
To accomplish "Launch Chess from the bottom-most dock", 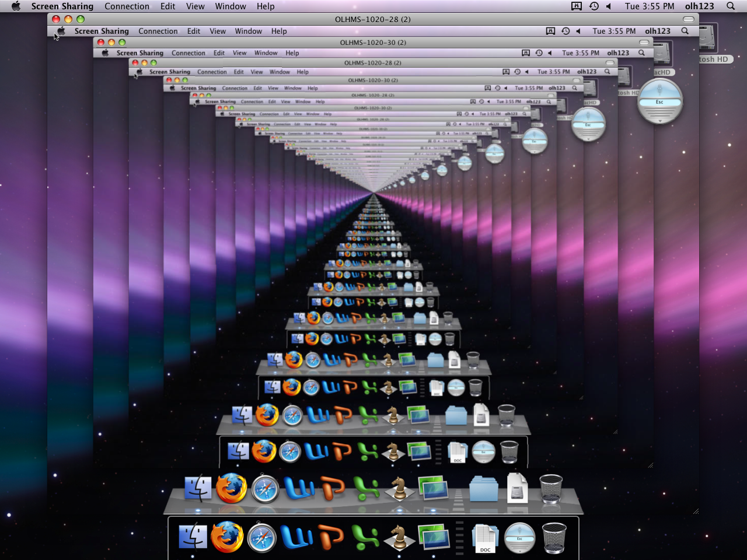I will pyautogui.click(x=399, y=537).
